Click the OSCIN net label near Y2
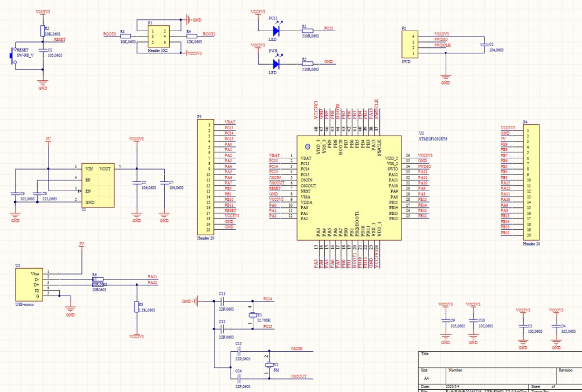Screen dimensions: 582x392 pos(296,349)
